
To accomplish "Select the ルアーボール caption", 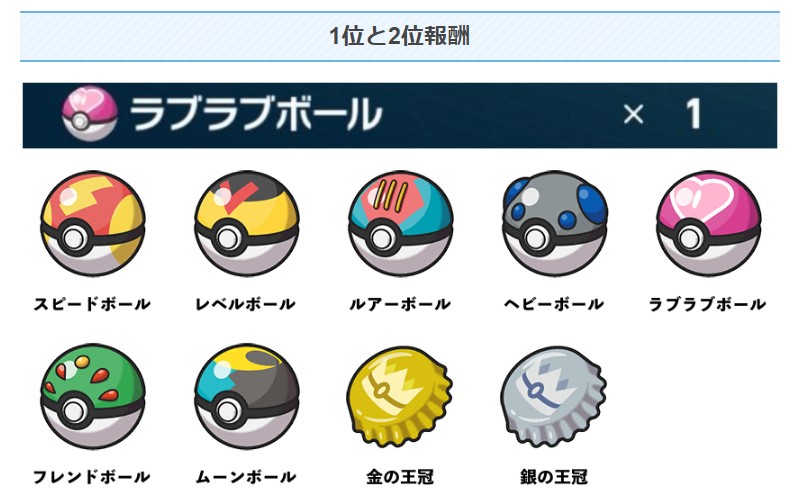I will click(400, 304).
